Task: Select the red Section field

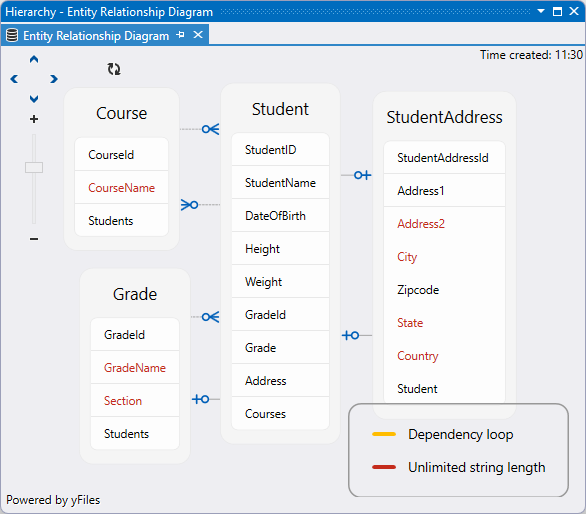Action: [x=135, y=401]
